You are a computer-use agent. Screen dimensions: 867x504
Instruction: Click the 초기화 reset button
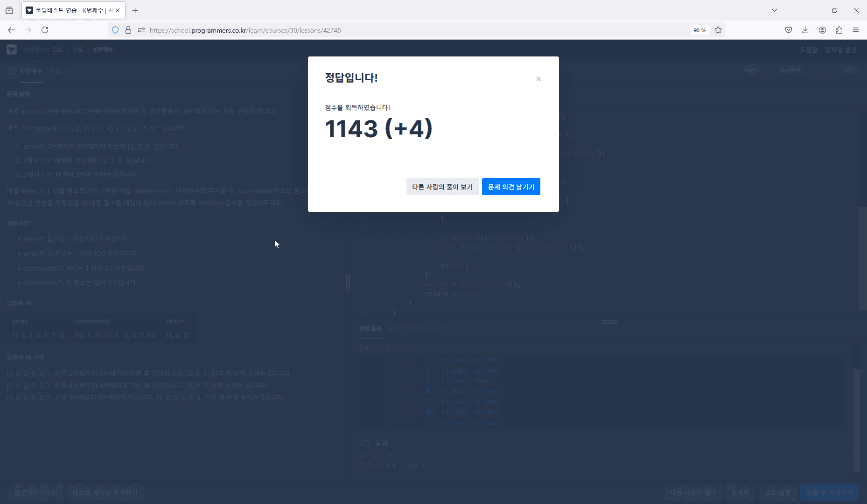tap(740, 493)
